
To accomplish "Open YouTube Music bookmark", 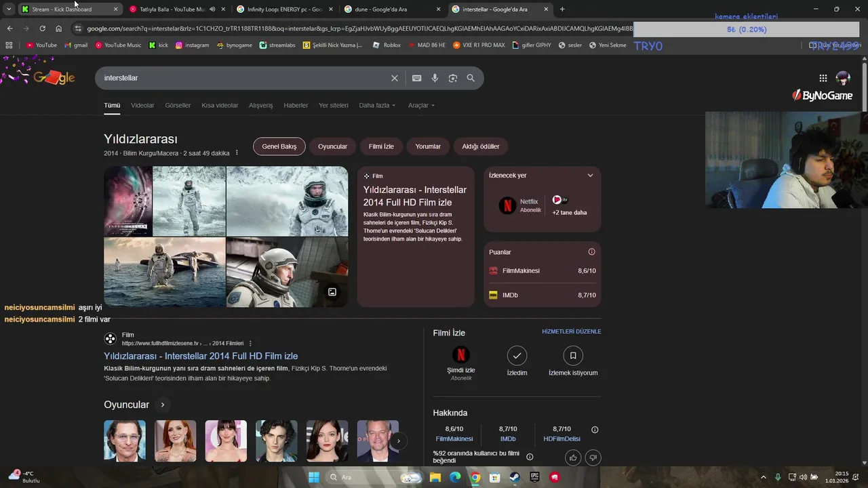I will [x=118, y=45].
